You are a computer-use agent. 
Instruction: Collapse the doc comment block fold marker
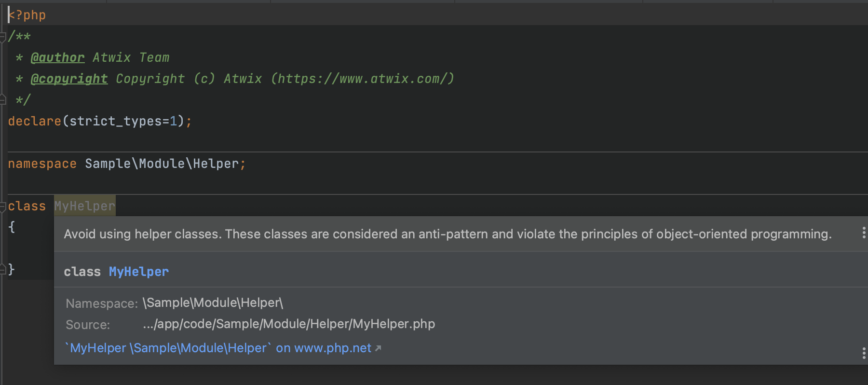point(3,37)
